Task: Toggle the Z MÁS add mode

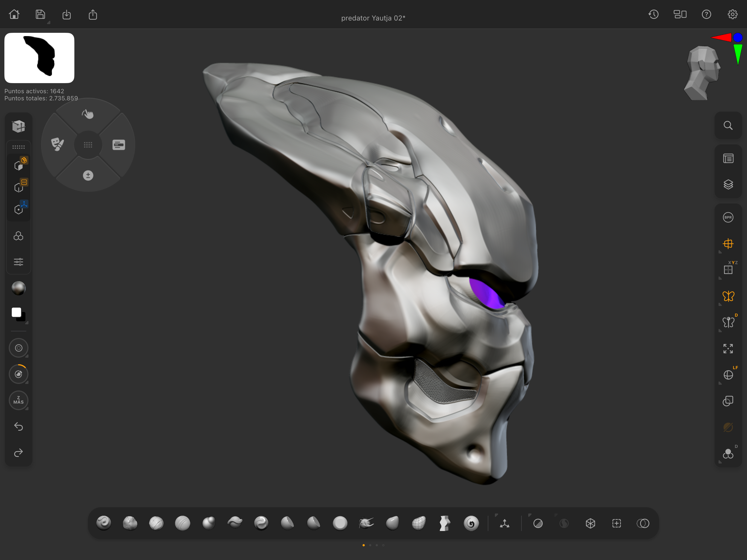Action: point(19,400)
